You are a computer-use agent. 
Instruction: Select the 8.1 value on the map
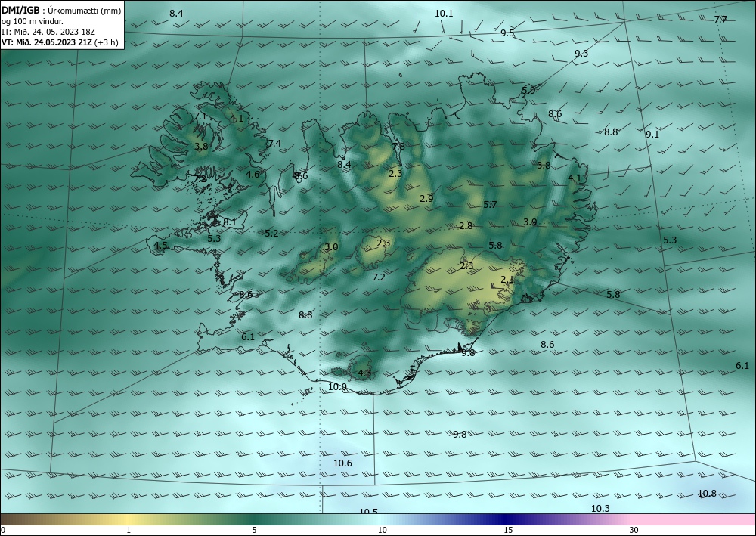click(x=230, y=222)
